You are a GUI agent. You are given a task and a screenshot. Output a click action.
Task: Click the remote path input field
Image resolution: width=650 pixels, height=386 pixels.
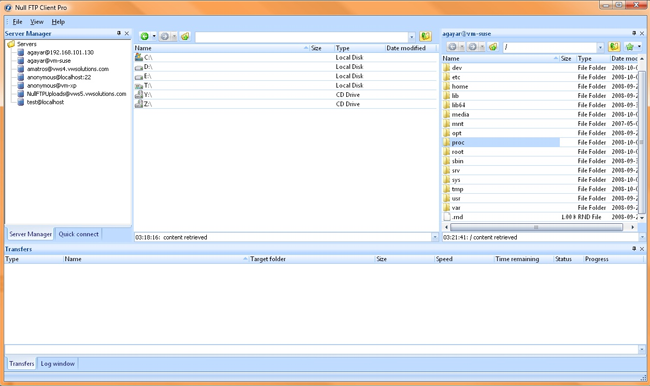point(550,47)
